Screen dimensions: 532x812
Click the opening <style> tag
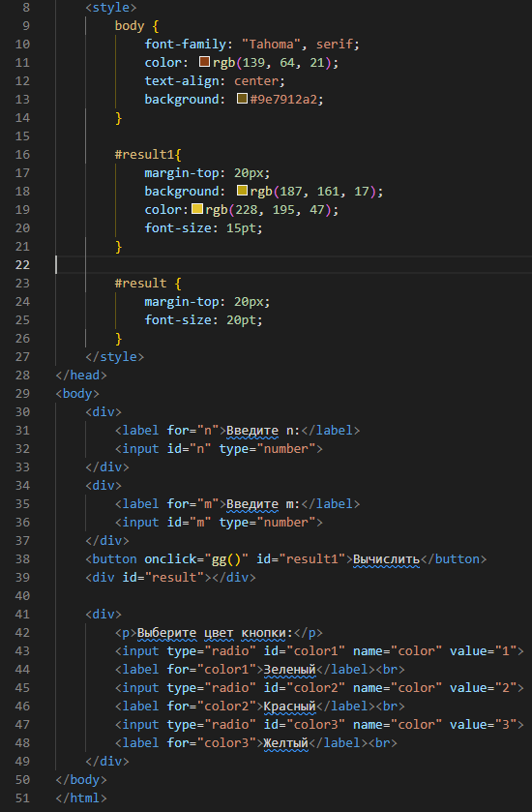[x=110, y=7]
